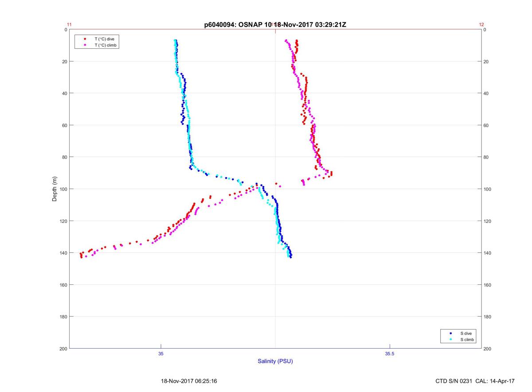Click the 40 tick on left depth axis

[65, 93]
